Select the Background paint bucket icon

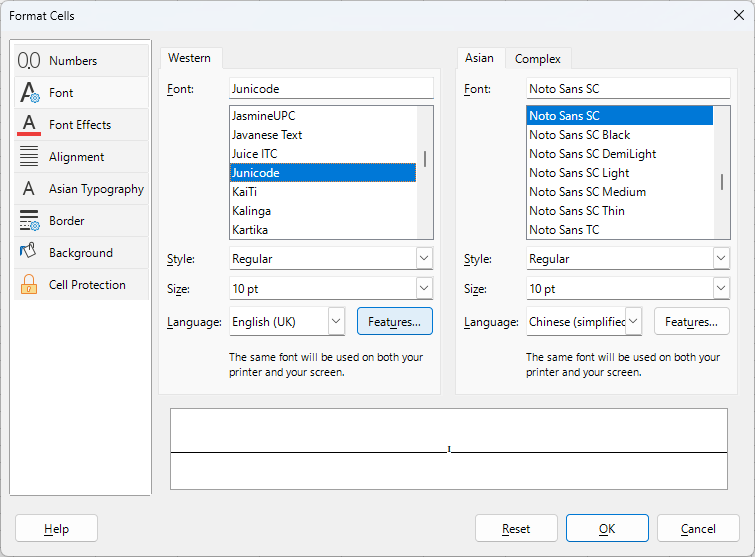pos(29,253)
